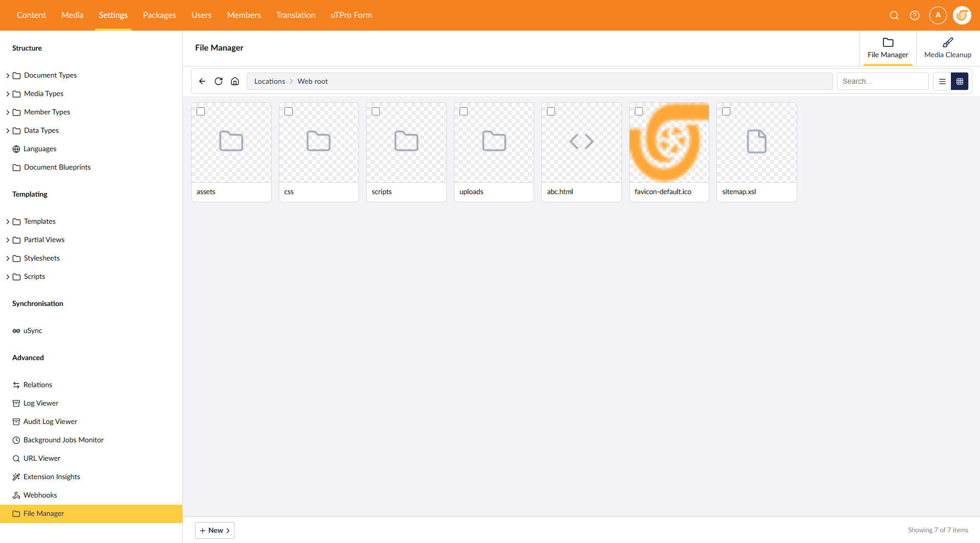The image size is (980, 543).
Task: Open the sitemap.xsl file
Action: tap(757, 152)
